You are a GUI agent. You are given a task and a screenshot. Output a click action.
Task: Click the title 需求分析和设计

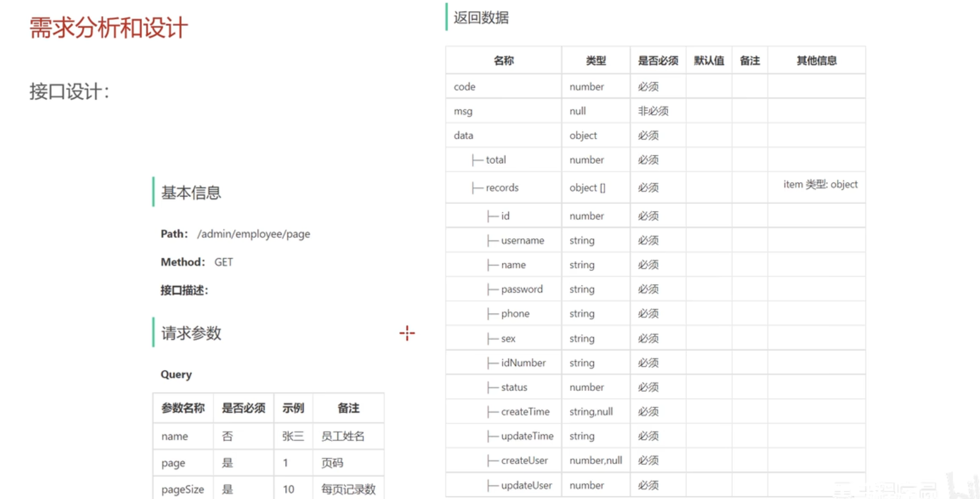pos(108,28)
